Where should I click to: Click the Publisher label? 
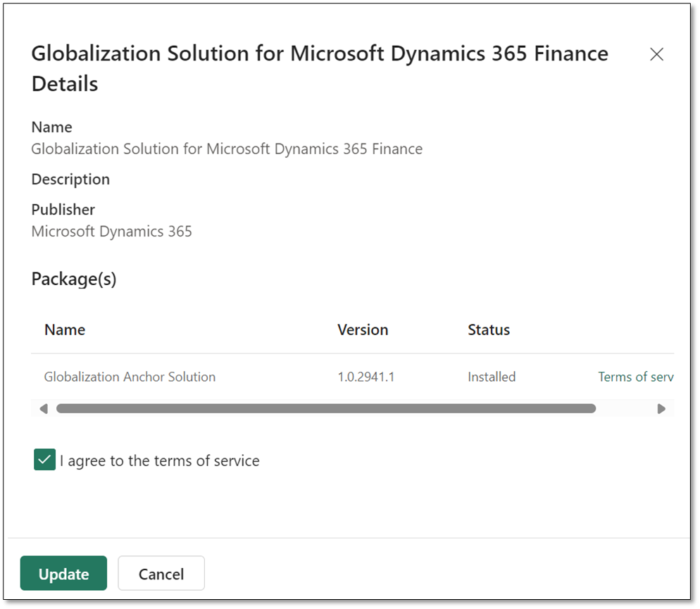pos(63,209)
